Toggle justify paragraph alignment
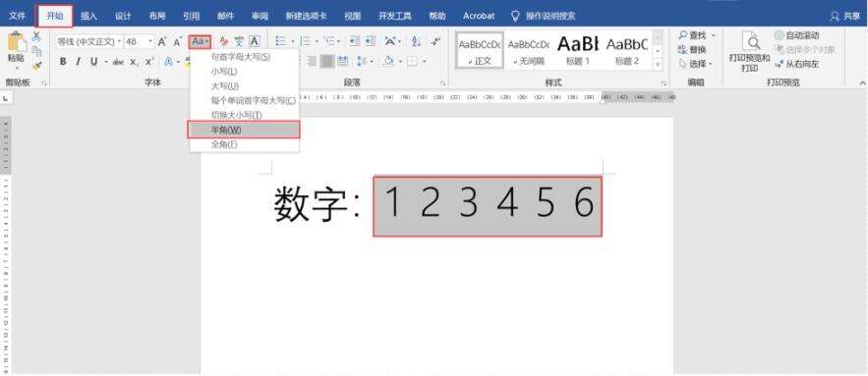The width and height of the screenshot is (868, 376). pyautogui.click(x=327, y=62)
